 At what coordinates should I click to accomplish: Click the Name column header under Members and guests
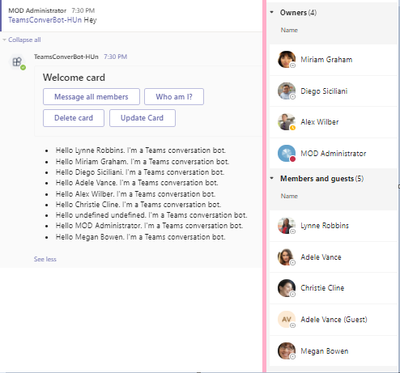pos(289,196)
